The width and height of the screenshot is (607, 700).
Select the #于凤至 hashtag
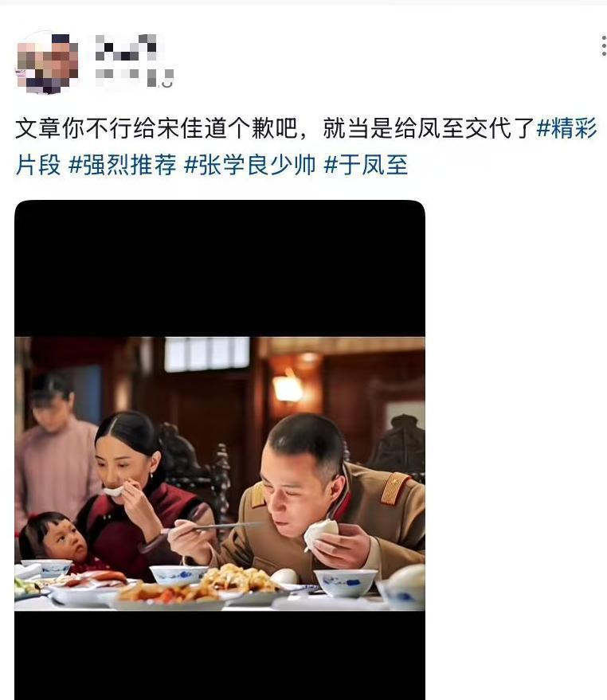(366, 165)
